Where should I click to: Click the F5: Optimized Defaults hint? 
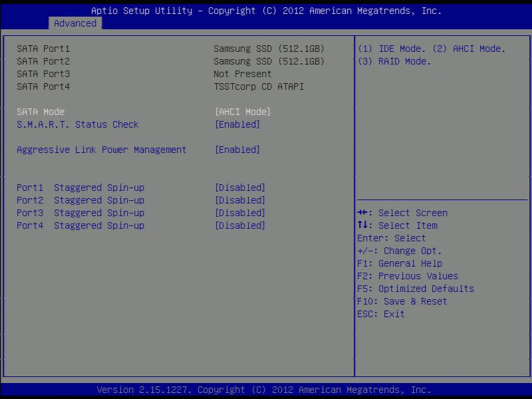point(415,289)
